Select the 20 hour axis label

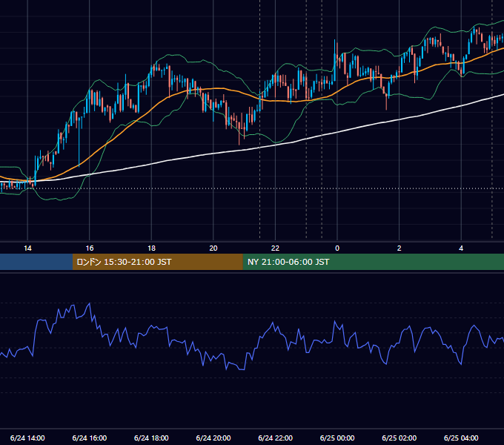coord(213,248)
